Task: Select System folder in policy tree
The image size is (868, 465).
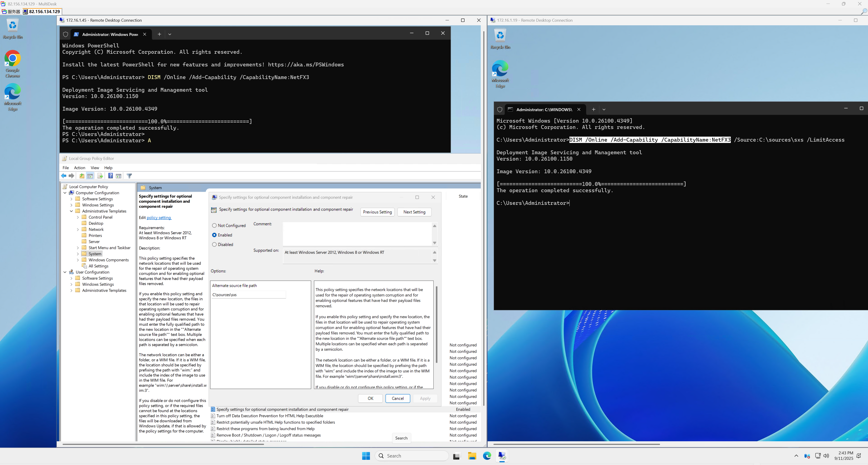Action: (x=95, y=254)
